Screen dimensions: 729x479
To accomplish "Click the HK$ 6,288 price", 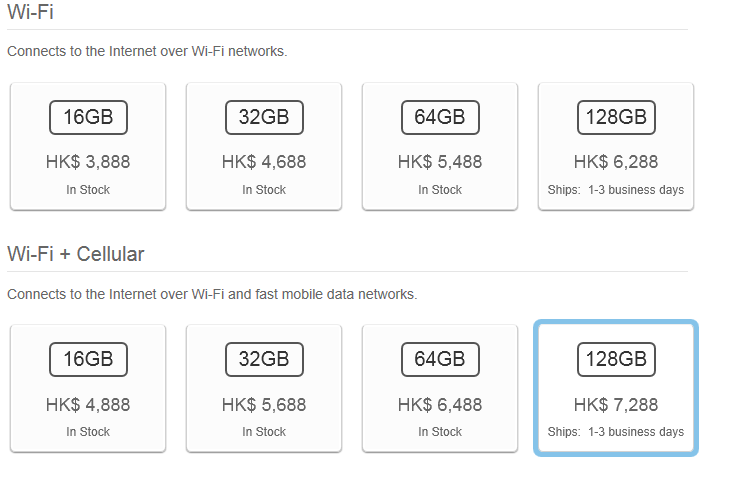I will [x=616, y=162].
